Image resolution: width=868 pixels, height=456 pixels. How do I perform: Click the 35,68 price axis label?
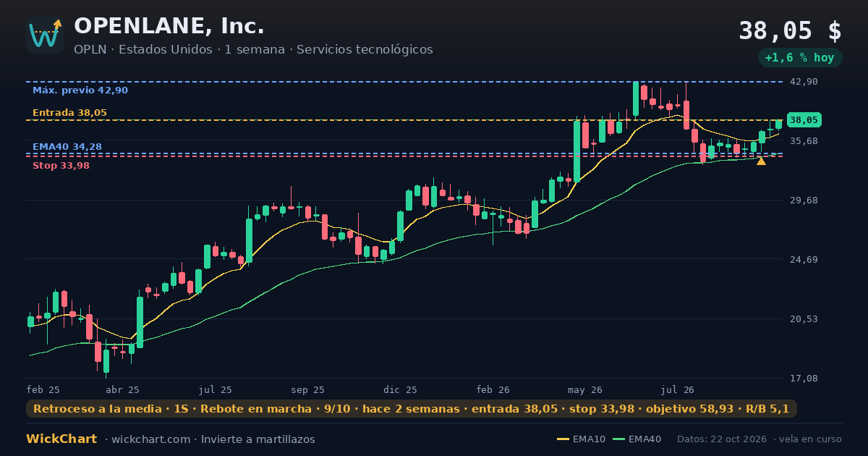804,141
